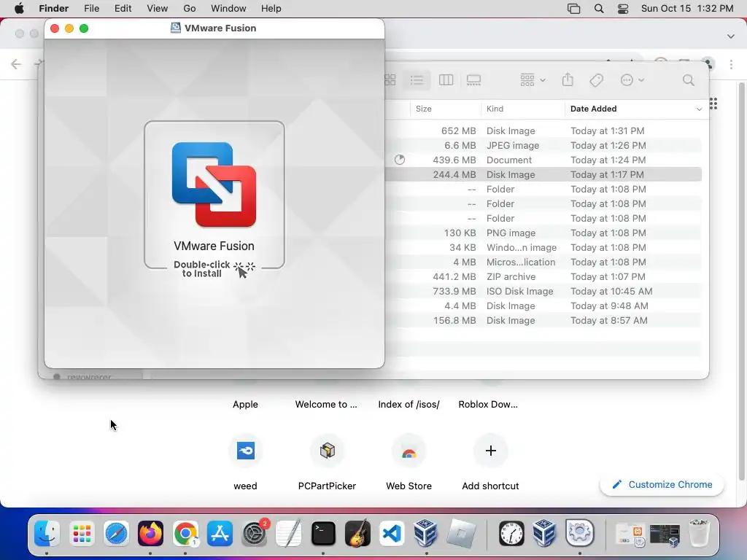Open Chrome's three-dot menu
The image size is (747, 560).
click(x=731, y=64)
